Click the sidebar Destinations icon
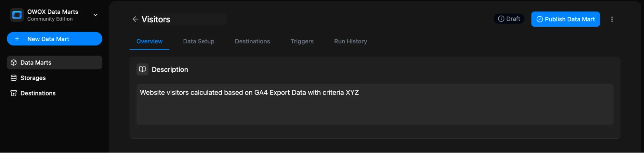The height and width of the screenshot is (153, 644). [14, 93]
